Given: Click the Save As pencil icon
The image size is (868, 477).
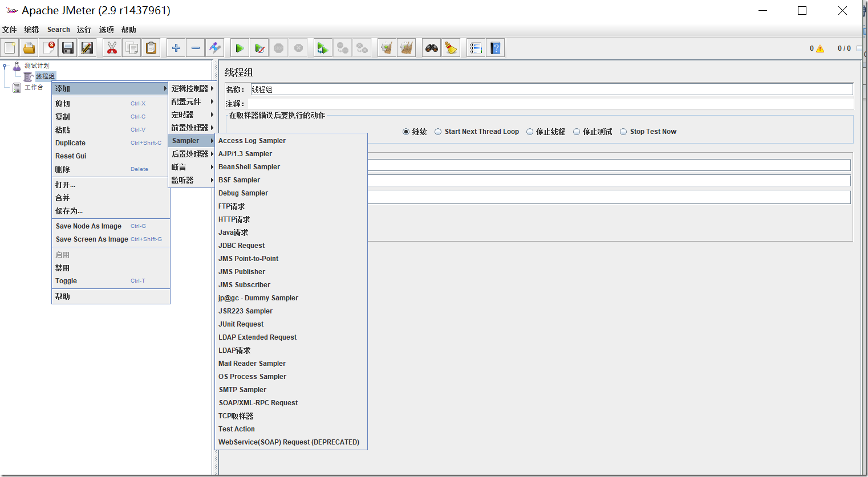Looking at the screenshot, I should pos(87,48).
